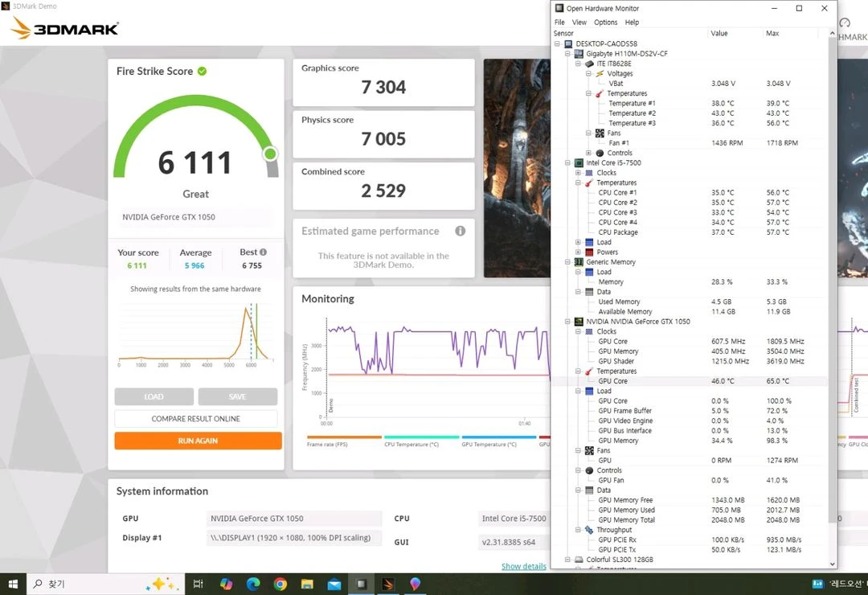
Task: Open the Show details link
Action: point(524,566)
